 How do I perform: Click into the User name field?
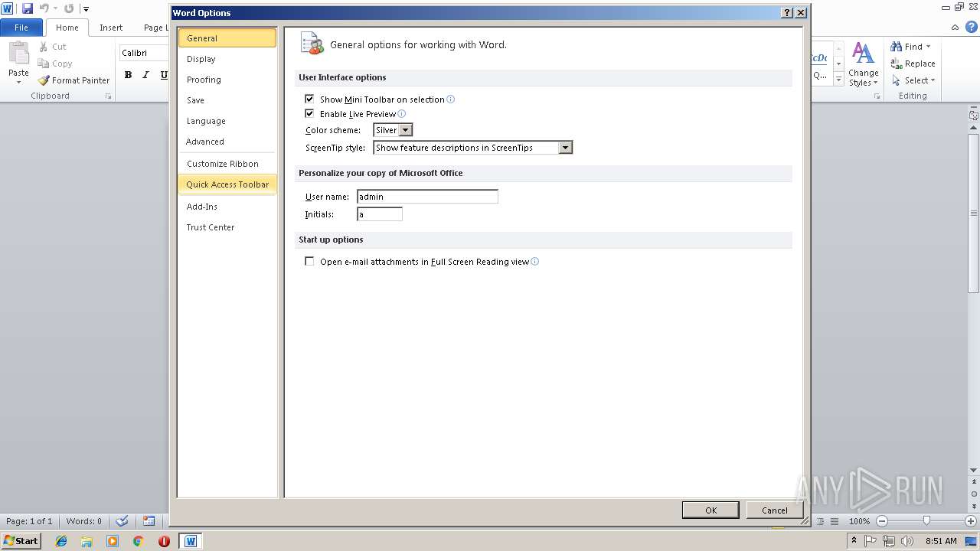click(x=427, y=197)
